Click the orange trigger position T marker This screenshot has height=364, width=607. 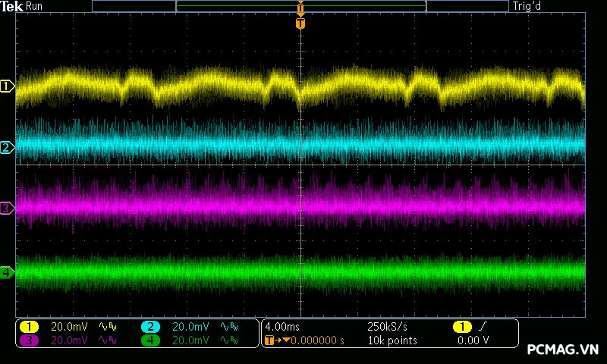pyautogui.click(x=300, y=24)
